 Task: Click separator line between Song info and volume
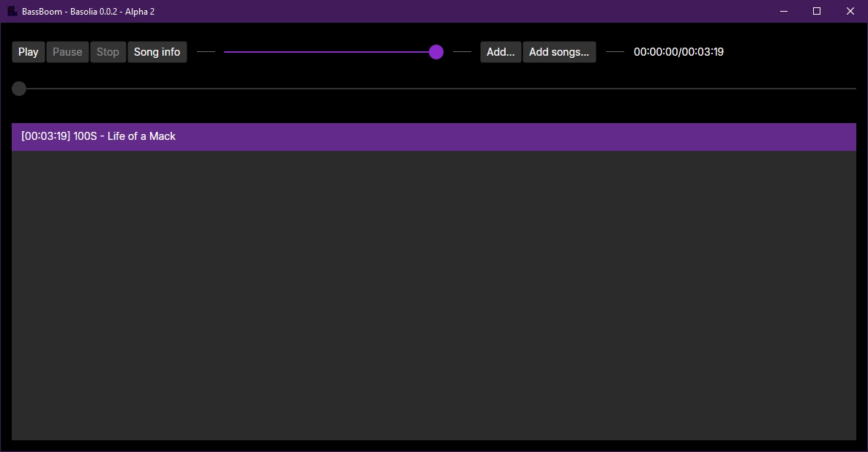click(x=206, y=52)
